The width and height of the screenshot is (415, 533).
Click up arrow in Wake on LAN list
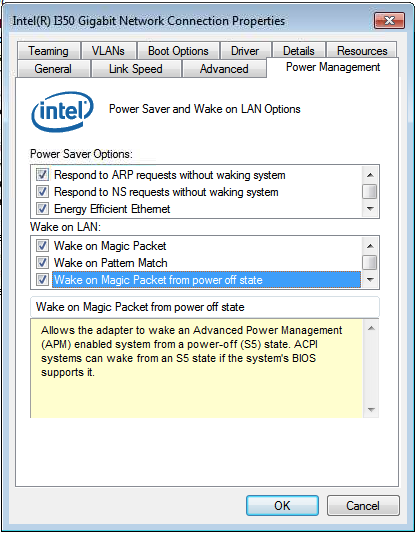[370, 246]
